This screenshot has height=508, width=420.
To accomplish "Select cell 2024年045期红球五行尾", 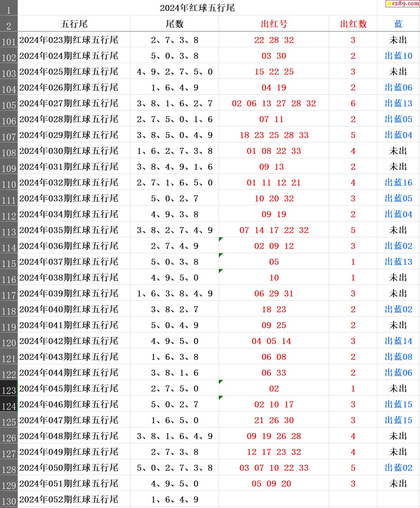I will pos(74,388).
